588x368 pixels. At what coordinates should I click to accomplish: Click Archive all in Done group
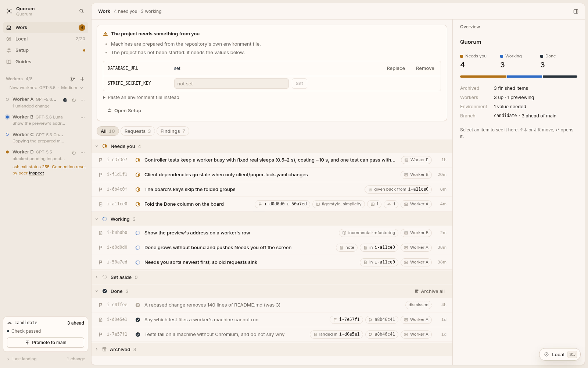coord(430,291)
